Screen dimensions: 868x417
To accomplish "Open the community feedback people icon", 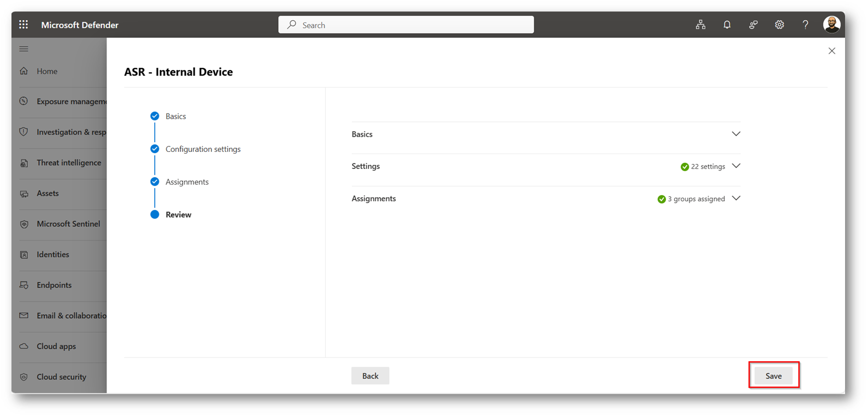I will 753,25.
